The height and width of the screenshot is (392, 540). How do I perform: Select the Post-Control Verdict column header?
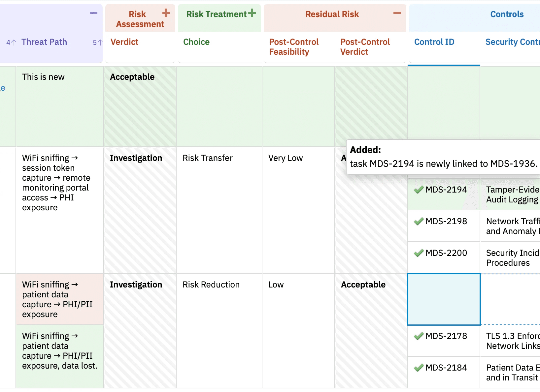coord(365,47)
